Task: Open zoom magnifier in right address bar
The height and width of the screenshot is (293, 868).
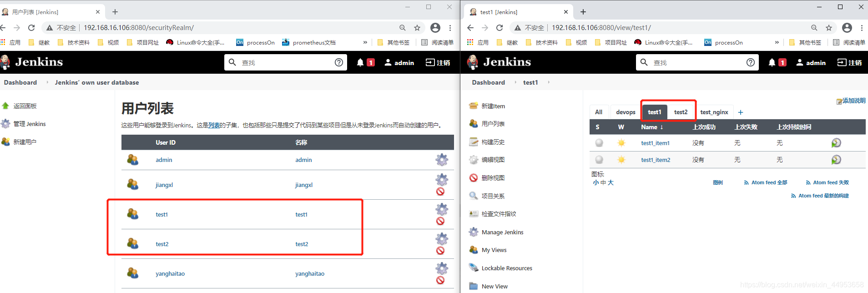Action: click(814, 28)
